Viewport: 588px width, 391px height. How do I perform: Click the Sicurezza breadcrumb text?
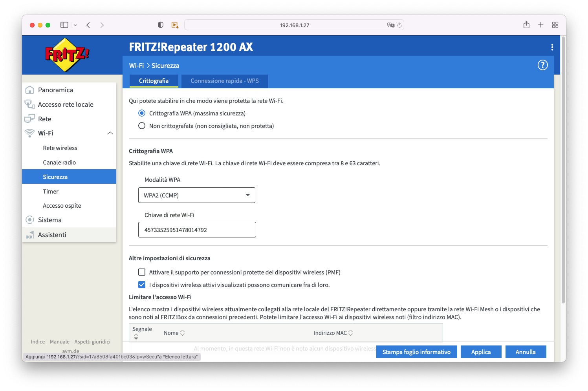pyautogui.click(x=165, y=66)
